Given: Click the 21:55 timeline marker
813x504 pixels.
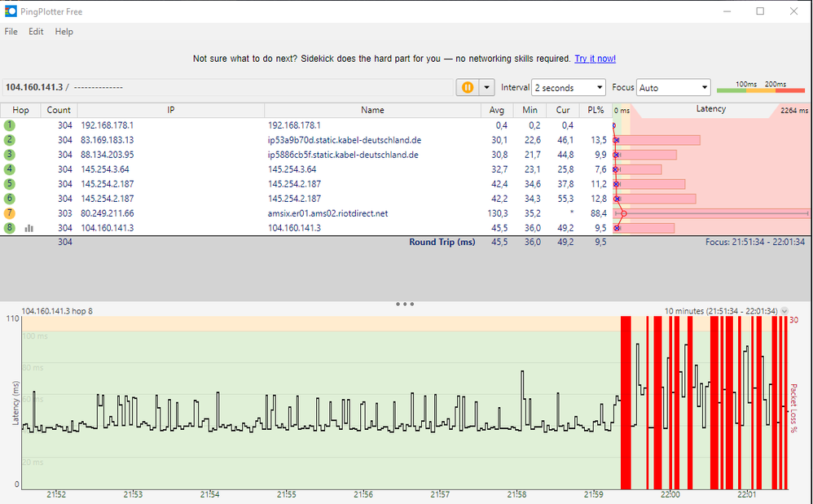Looking at the screenshot, I should click(x=286, y=495).
